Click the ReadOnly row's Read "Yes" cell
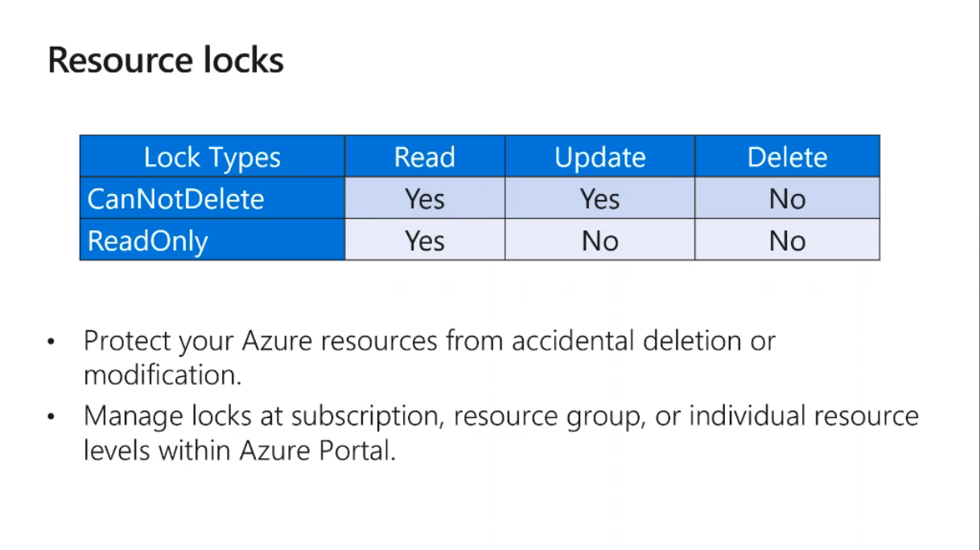The width and height of the screenshot is (980, 550). coord(424,241)
